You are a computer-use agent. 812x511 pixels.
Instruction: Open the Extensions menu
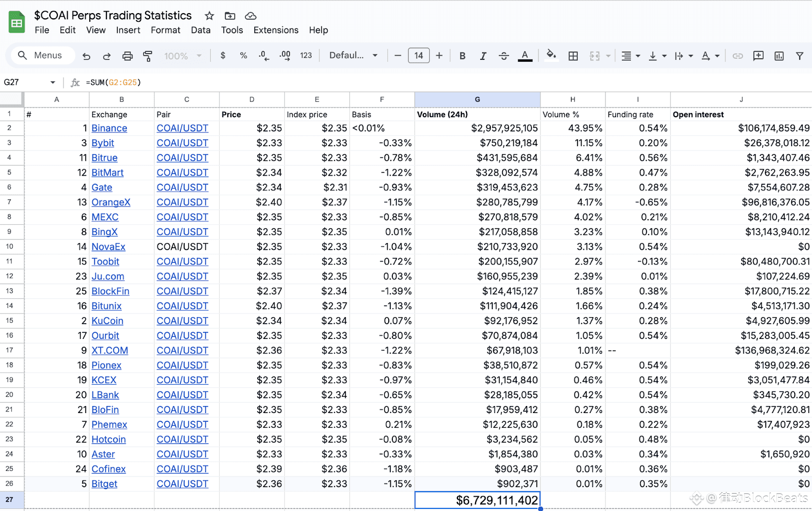pos(276,30)
